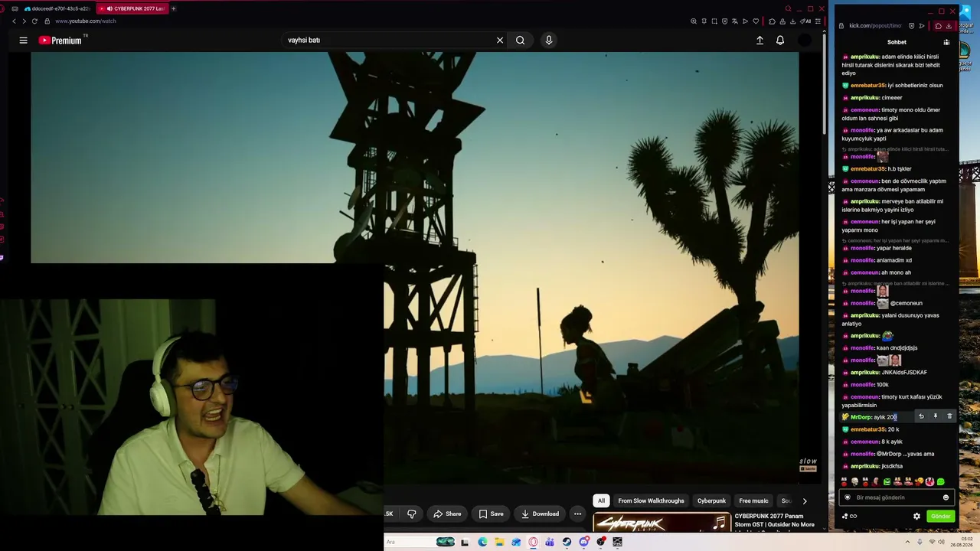Select the 'Cyberpunk' chip
Viewport: 980px width, 551px height.
[711, 501]
